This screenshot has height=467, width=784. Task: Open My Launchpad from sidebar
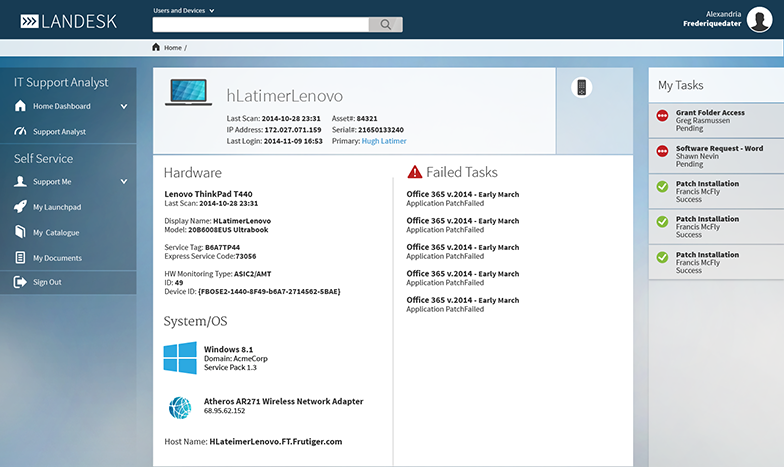tap(58, 207)
